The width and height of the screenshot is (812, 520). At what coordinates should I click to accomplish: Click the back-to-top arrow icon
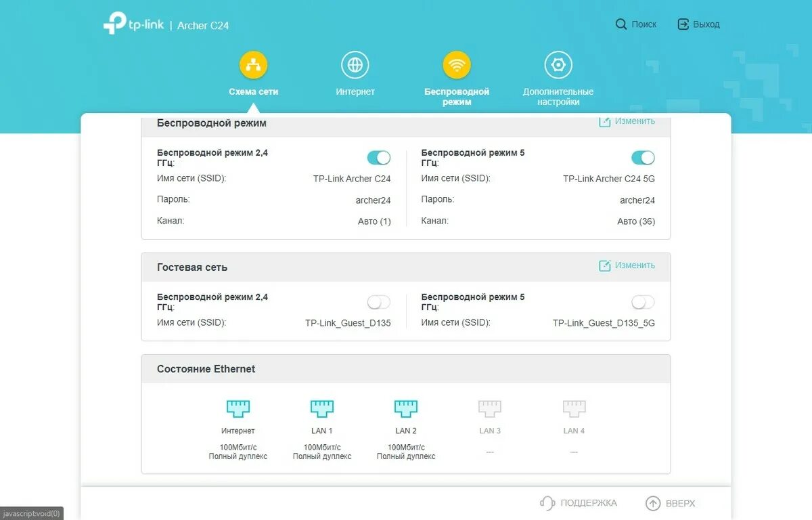tap(653, 503)
